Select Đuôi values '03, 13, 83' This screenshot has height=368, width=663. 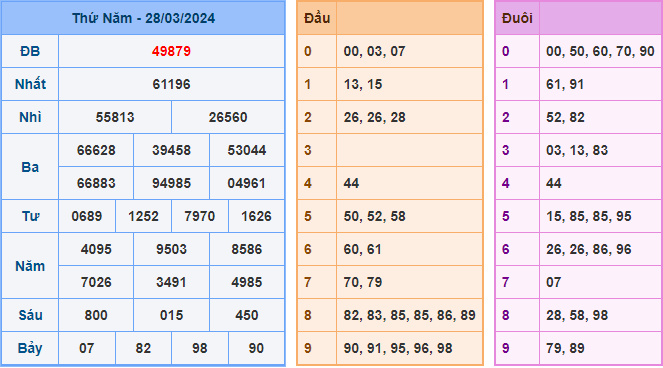[x=577, y=150]
